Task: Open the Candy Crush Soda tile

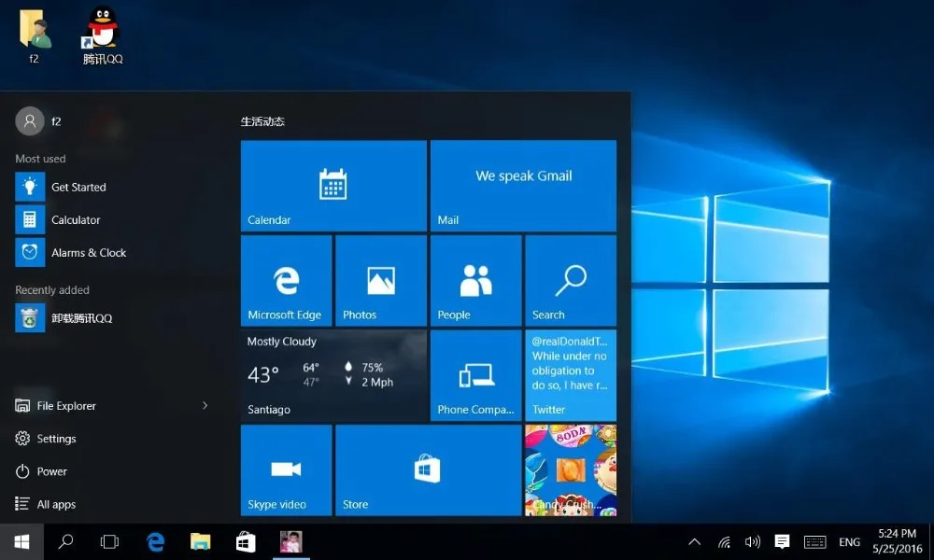Action: pos(571,470)
